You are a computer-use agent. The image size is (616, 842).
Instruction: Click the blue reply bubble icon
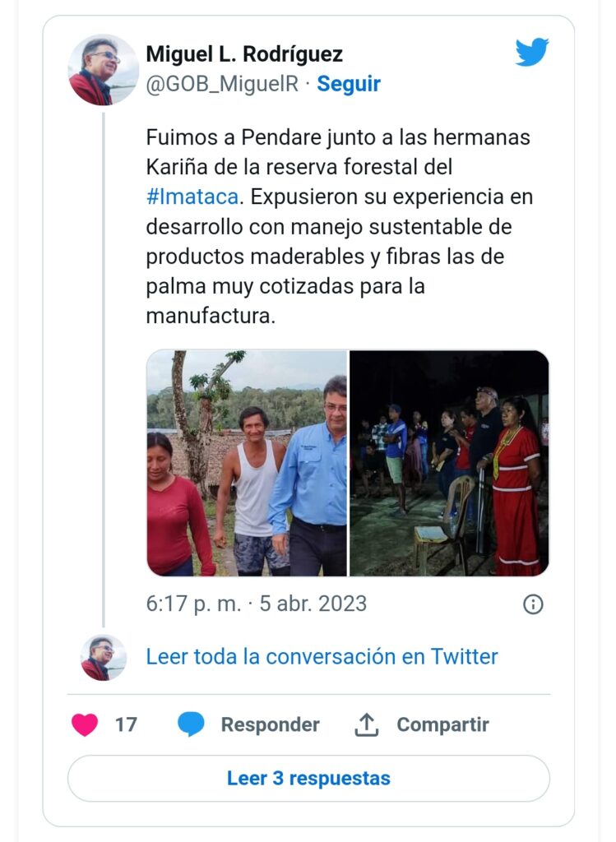(x=191, y=724)
